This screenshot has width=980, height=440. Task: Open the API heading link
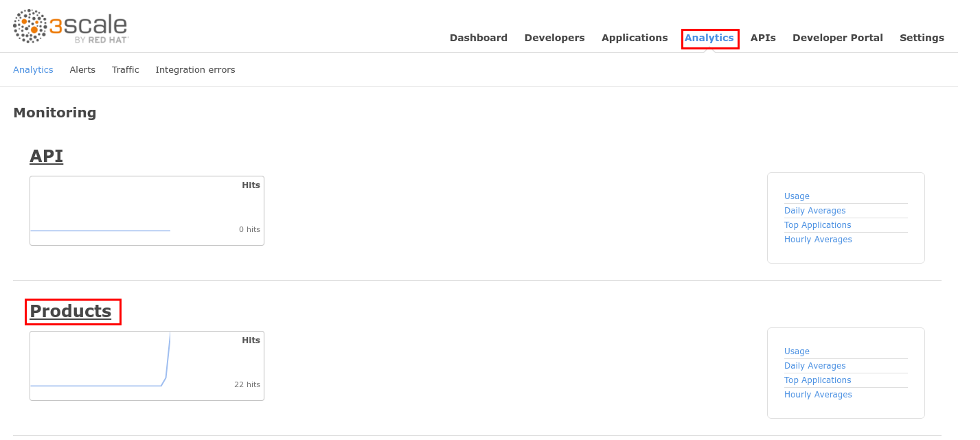[x=46, y=157]
